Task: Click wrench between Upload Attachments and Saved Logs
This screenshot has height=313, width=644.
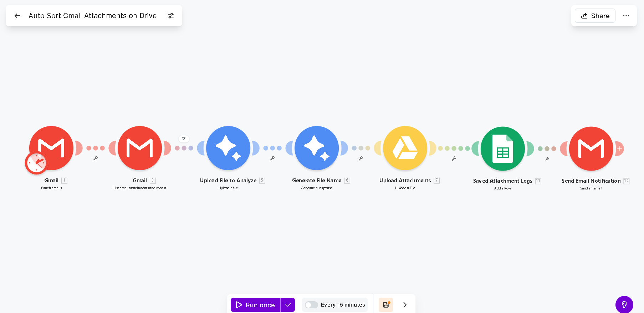Action: pos(454,158)
